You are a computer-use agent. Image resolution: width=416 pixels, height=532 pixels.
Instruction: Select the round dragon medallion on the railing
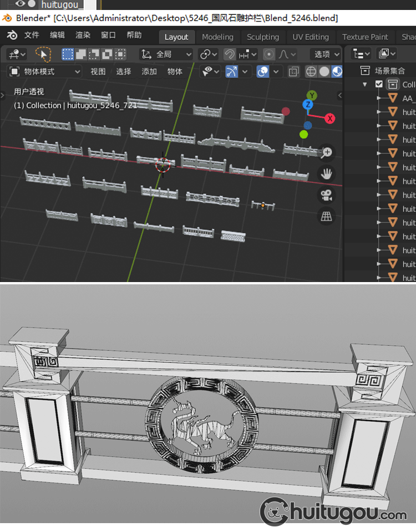coord(202,424)
